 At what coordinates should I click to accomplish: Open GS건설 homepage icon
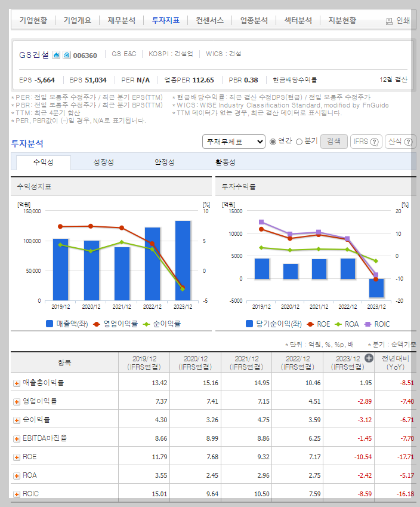[x=56, y=55]
